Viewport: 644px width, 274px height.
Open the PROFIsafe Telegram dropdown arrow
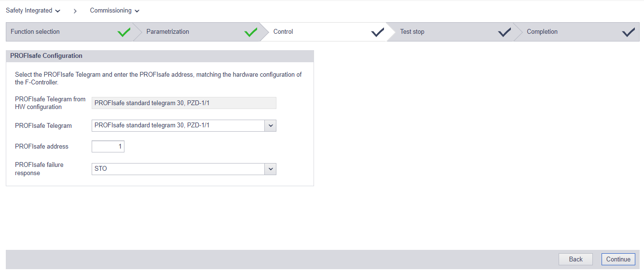coord(270,125)
